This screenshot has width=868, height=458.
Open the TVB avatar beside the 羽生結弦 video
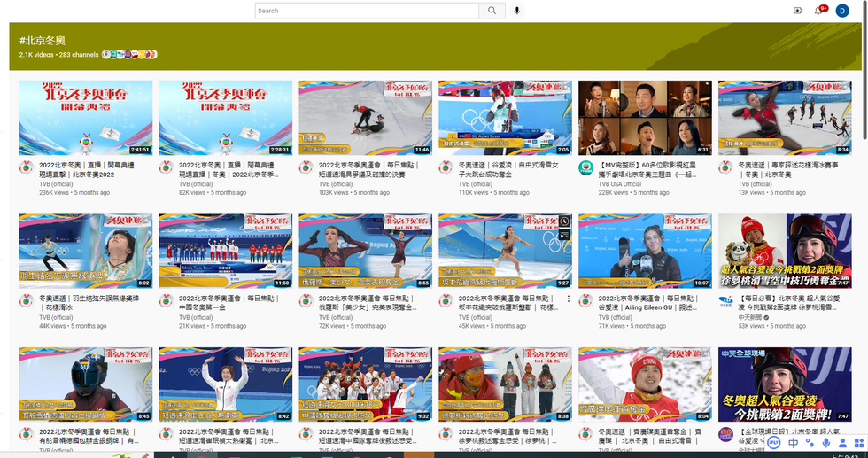pos(26,300)
